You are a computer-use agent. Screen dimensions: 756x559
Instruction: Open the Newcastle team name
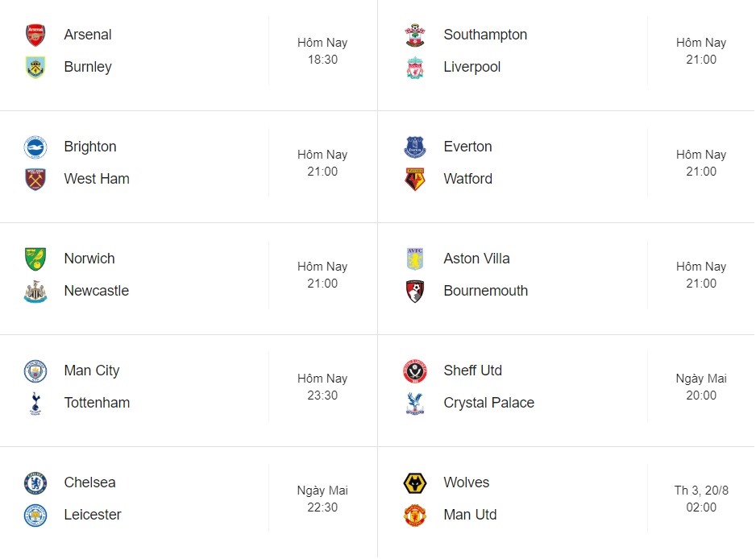pyautogui.click(x=97, y=291)
